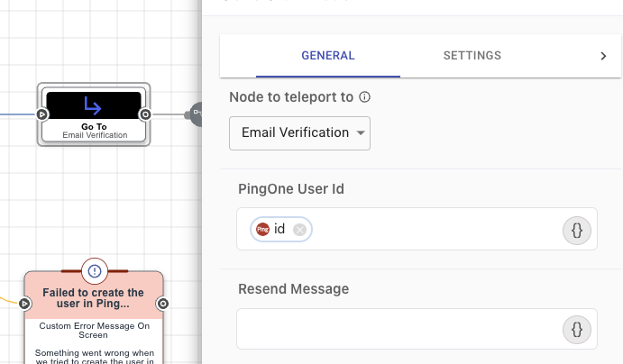The height and width of the screenshot is (364, 623).
Task: Open the SETTINGS tab
Action: point(472,56)
